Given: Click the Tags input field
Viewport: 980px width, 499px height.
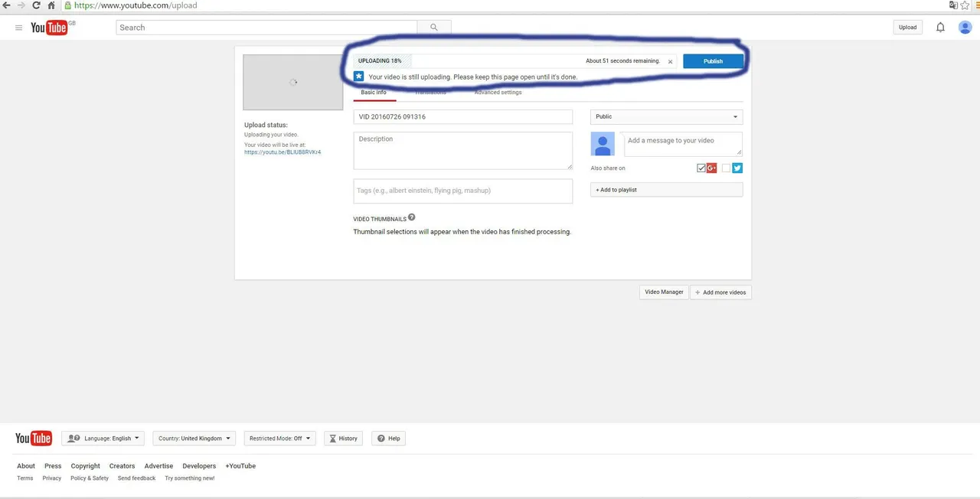Looking at the screenshot, I should click(463, 191).
